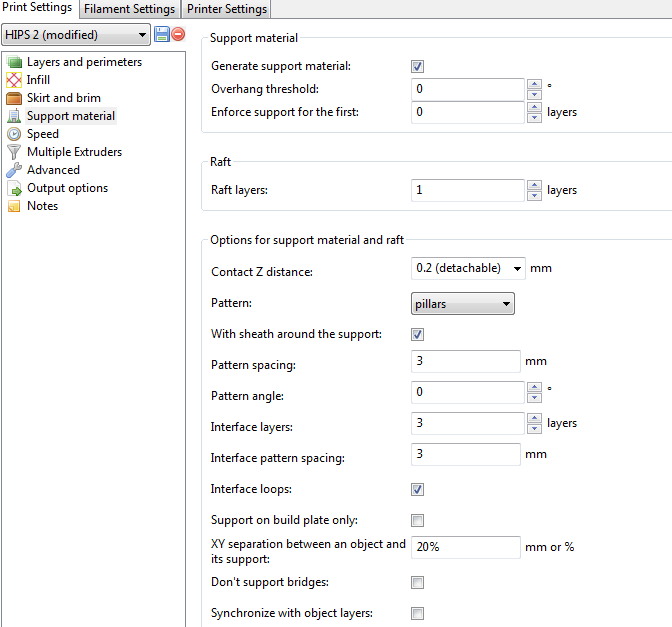Open the Notes page
Screen dimensions: 672x627
[42, 206]
